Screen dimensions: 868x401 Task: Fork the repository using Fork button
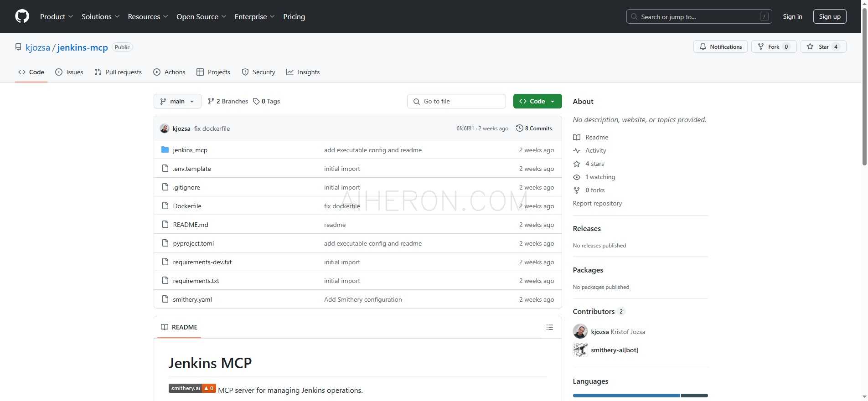pyautogui.click(x=774, y=46)
